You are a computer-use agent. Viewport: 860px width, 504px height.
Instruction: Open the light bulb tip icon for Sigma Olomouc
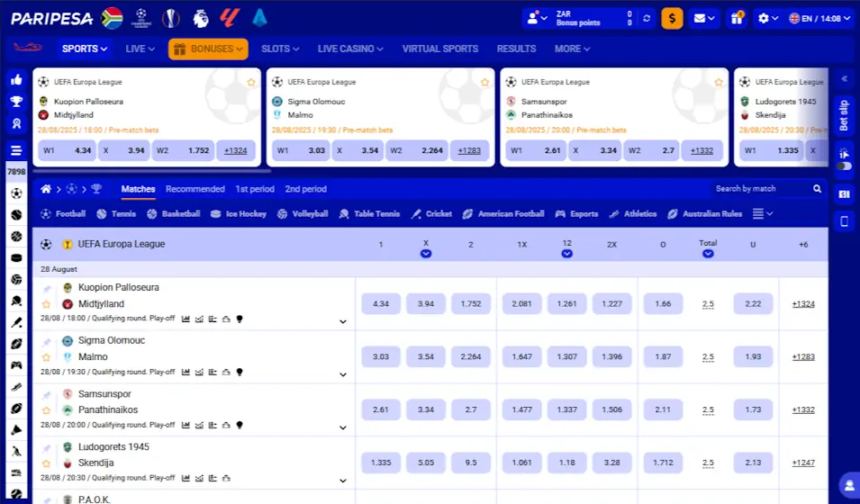tap(240, 372)
